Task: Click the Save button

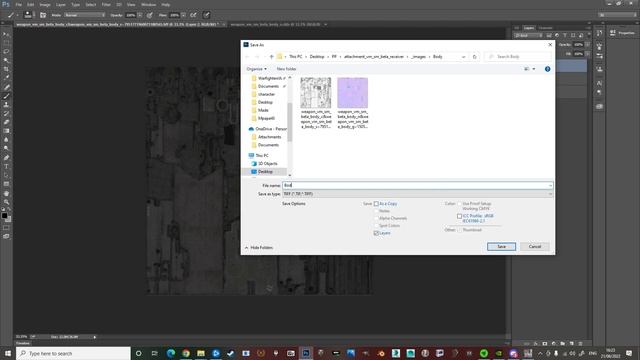Action: pyautogui.click(x=501, y=247)
